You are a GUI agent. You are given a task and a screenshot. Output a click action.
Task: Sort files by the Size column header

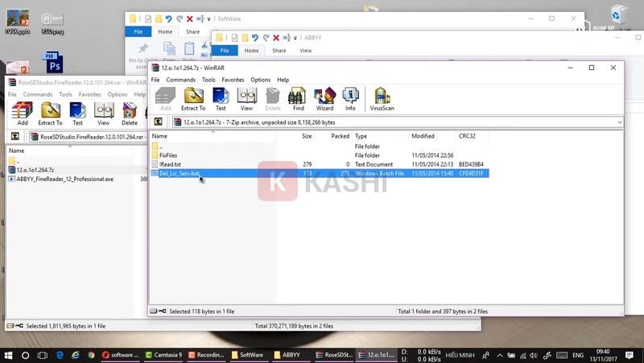pos(307,136)
